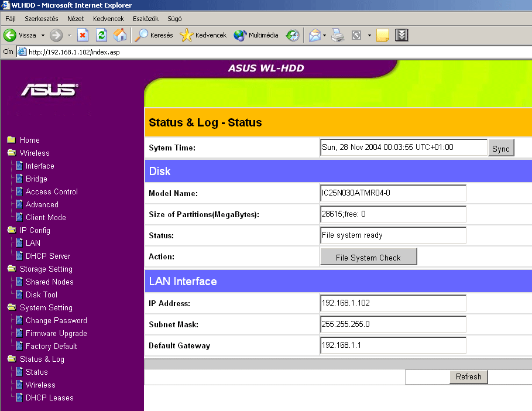Click the page icon in address bar
The width and height of the screenshot is (532, 411).
tap(22, 52)
